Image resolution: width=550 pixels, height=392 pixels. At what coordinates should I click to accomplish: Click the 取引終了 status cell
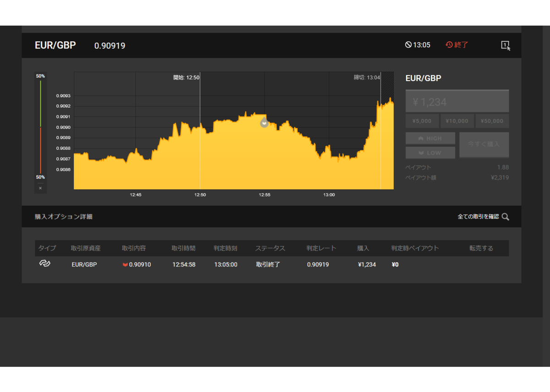[x=268, y=264]
